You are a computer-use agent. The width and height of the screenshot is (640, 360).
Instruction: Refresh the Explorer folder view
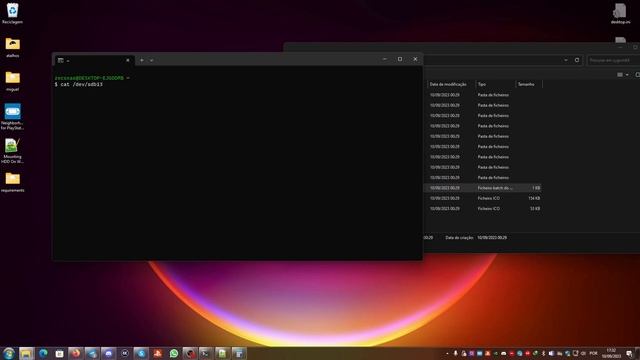tap(577, 60)
